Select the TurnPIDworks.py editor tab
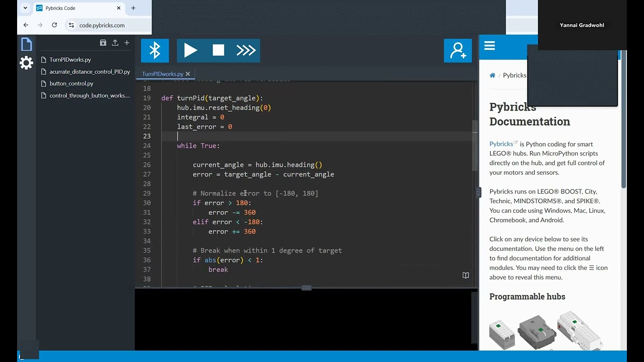Screen dimensions: 644x362 coord(163,74)
